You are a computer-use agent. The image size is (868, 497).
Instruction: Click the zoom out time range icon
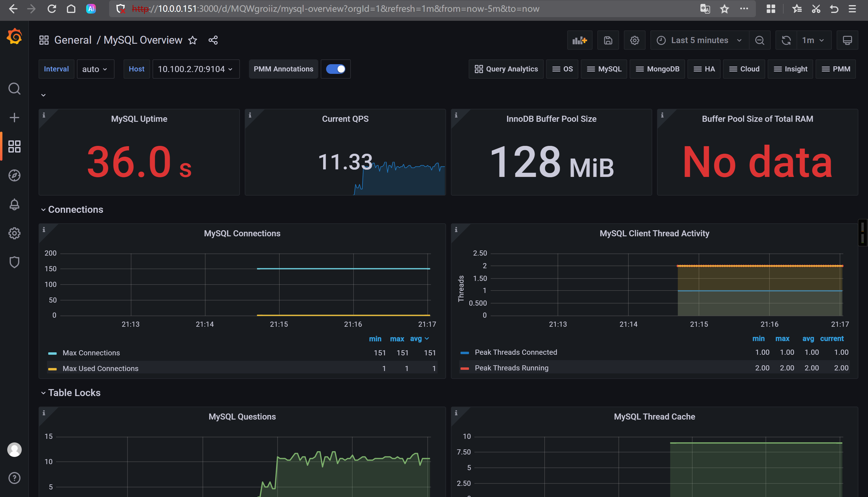(759, 40)
